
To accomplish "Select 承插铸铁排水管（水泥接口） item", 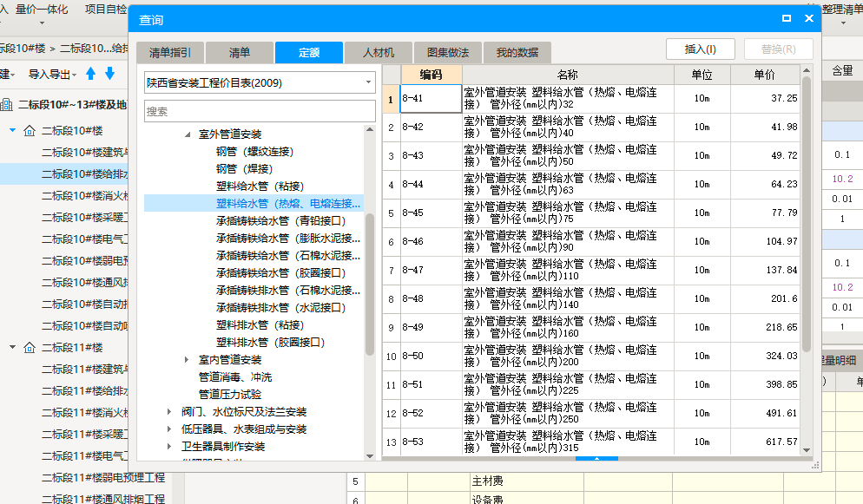I will point(281,307).
